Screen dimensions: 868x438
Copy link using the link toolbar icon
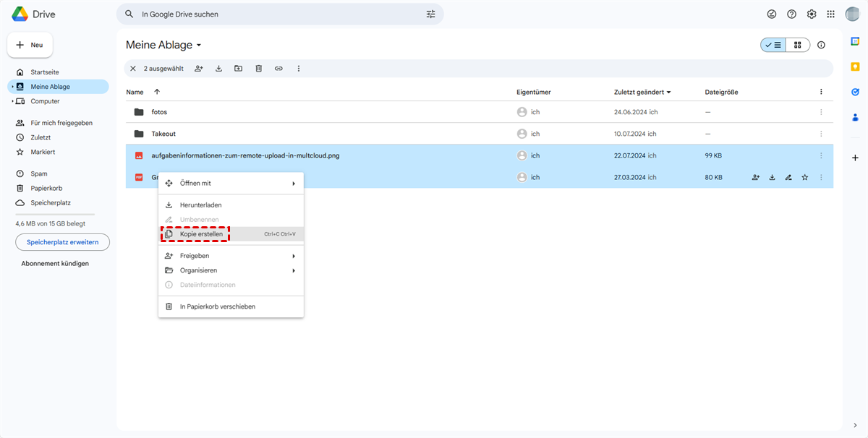278,69
